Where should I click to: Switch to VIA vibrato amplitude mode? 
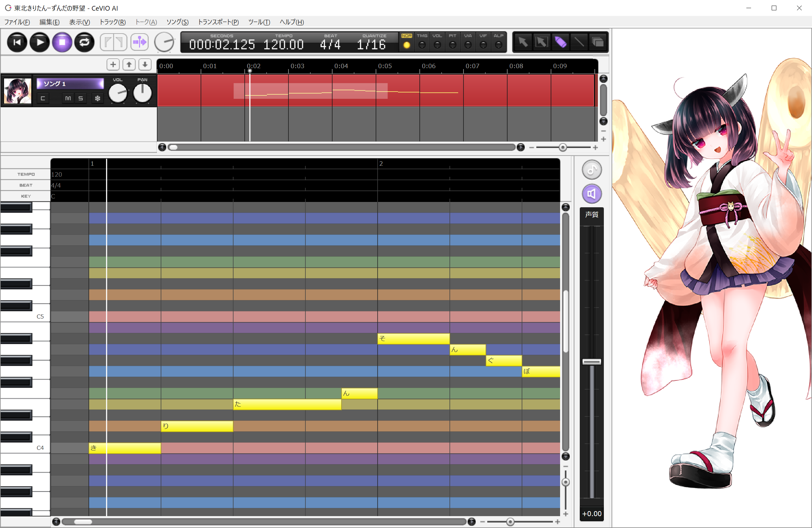pyautogui.click(x=468, y=42)
